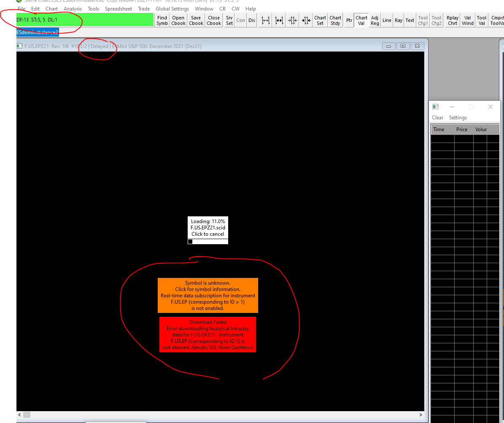Click the Rplay Chrt replay button
Screen dimensions: 504x423
(452, 20)
